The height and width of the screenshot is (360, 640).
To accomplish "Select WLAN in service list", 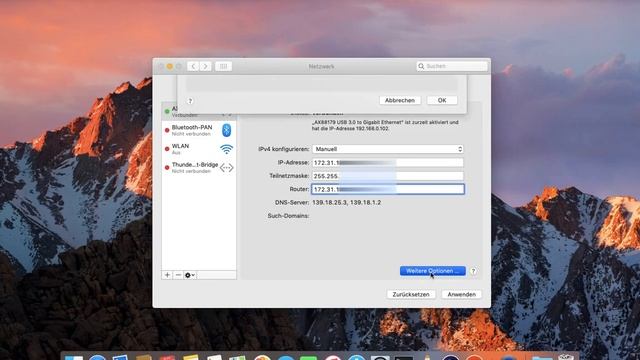I will tap(199, 149).
